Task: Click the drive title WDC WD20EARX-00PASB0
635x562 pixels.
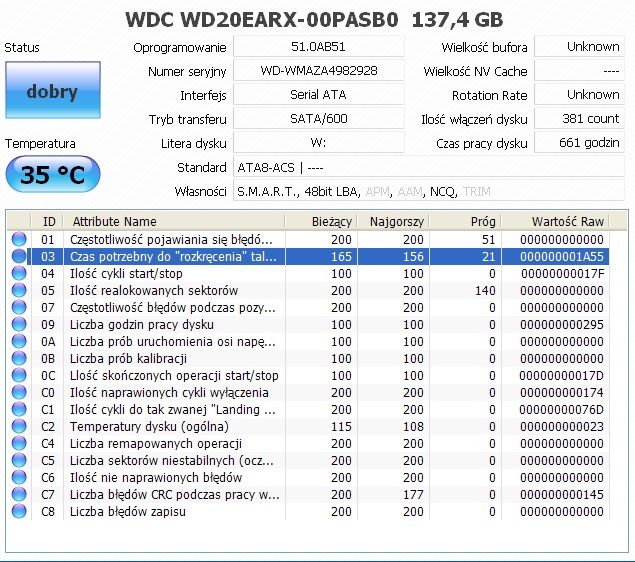Action: click(x=262, y=19)
